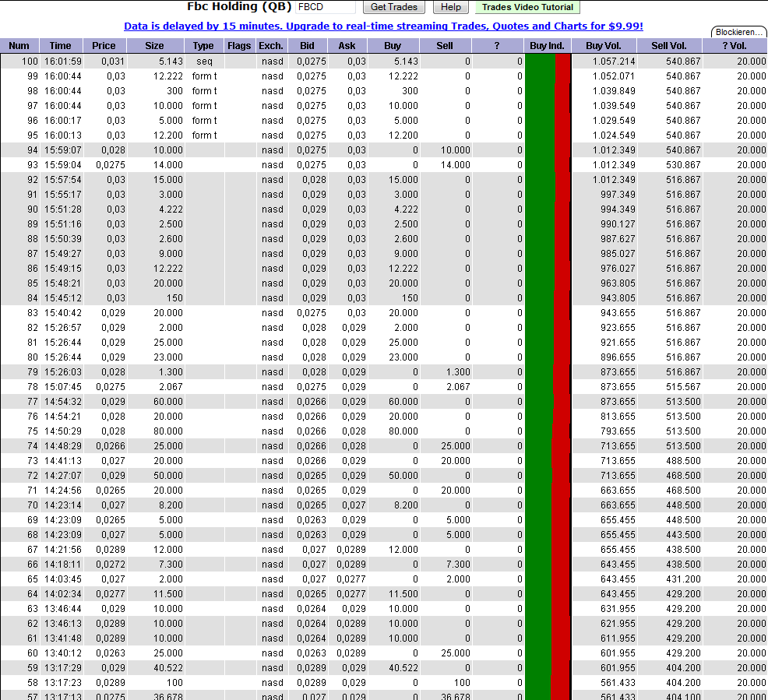This screenshot has height=700, width=768.
Task: Click Sell Vol. value 488.500
Action: (683, 461)
